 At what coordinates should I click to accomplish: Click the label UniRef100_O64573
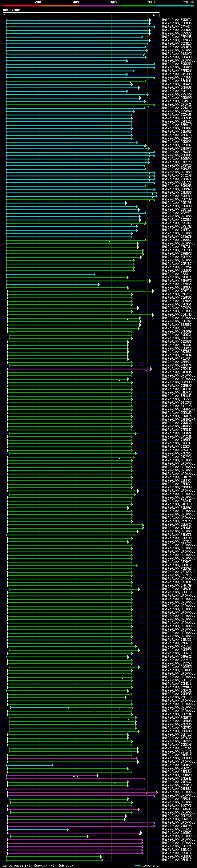click(x=177, y=101)
